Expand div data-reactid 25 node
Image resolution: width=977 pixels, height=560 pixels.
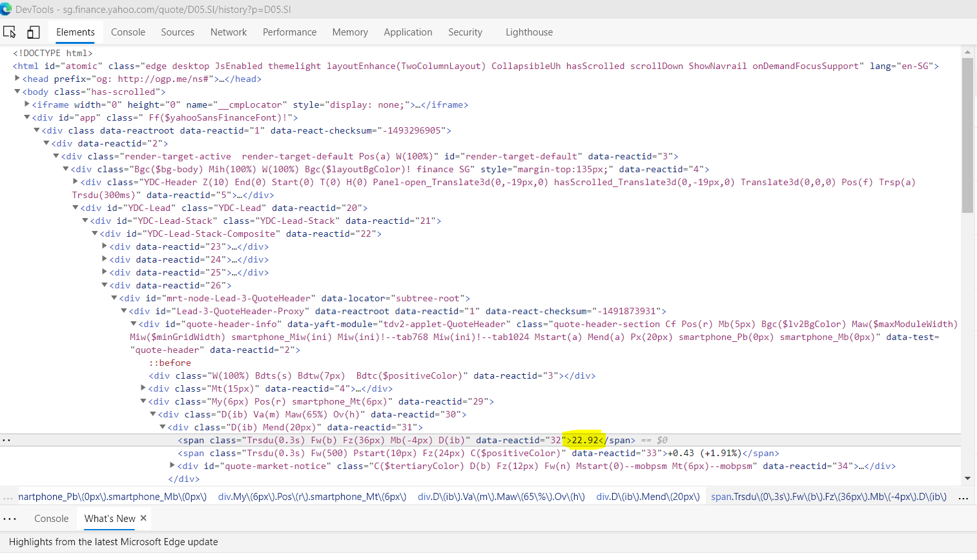105,272
